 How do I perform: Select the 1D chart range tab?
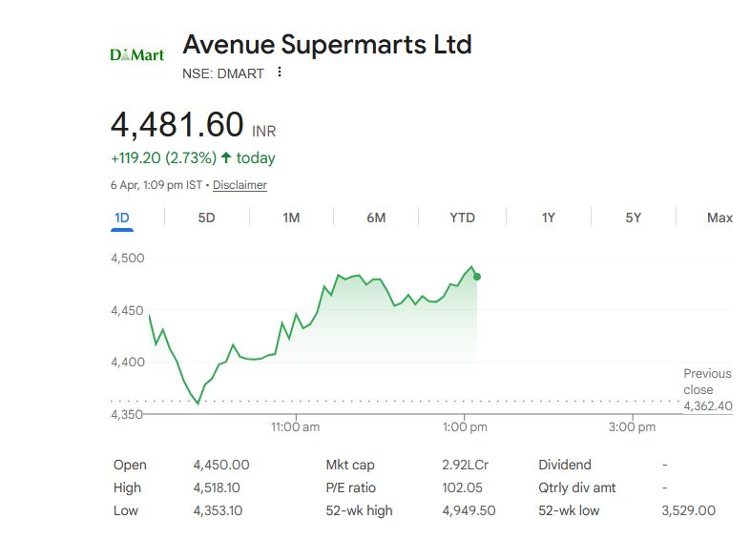point(122,218)
